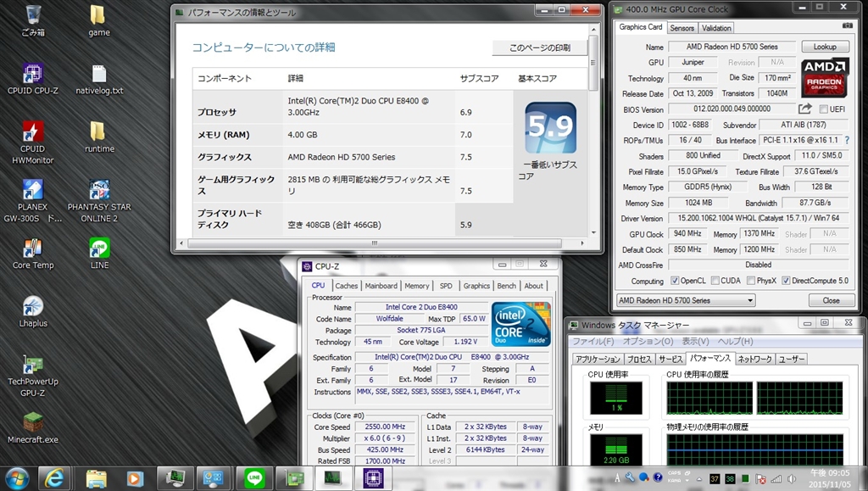Screen dimensions: 868x491
Task: Click the horizontal scrollbar in performance window
Action: click(x=374, y=243)
